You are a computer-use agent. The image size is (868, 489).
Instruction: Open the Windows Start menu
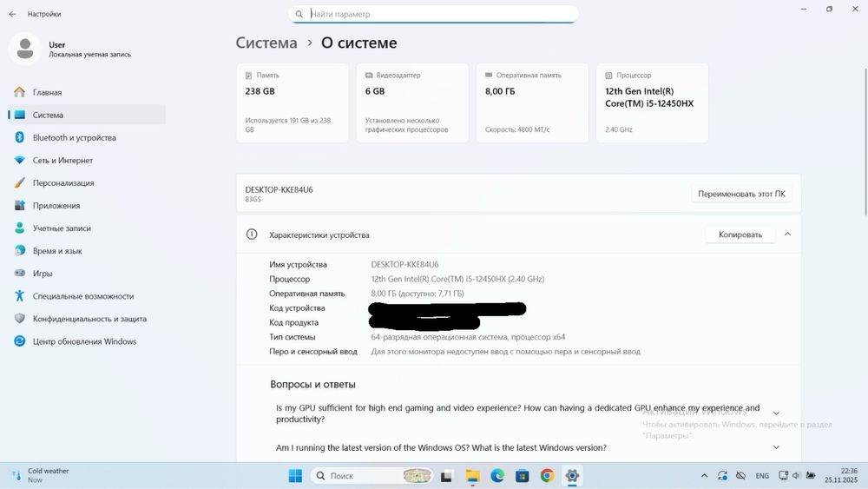pos(296,476)
